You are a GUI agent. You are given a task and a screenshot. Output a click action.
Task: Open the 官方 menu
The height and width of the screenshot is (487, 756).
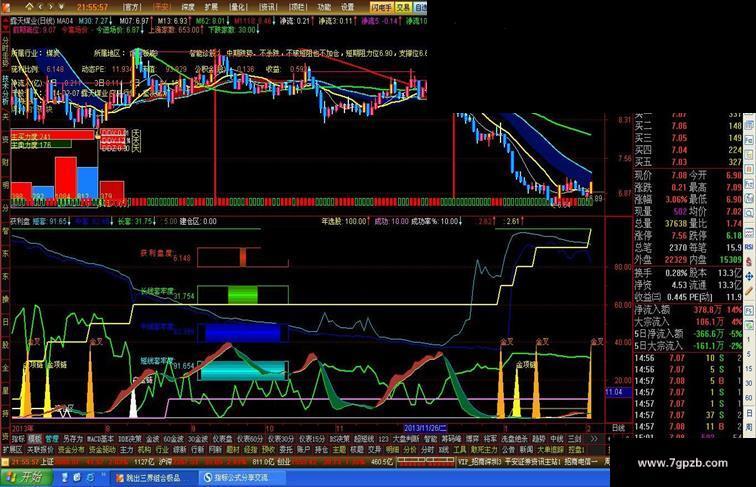(x=132, y=7)
